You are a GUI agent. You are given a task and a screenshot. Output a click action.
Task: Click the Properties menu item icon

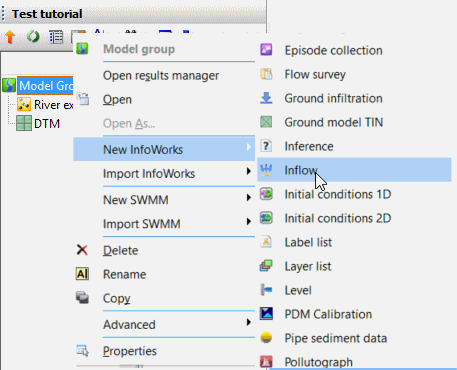pos(82,351)
